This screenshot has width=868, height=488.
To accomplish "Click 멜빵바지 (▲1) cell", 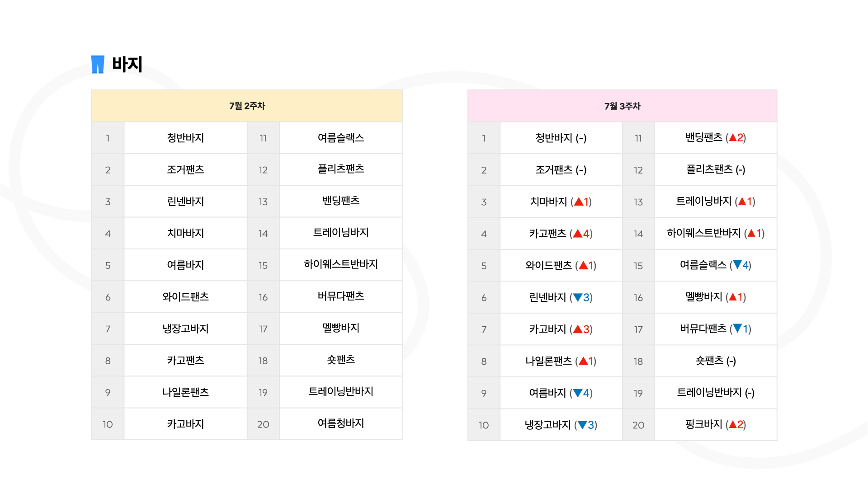I will (x=716, y=297).
